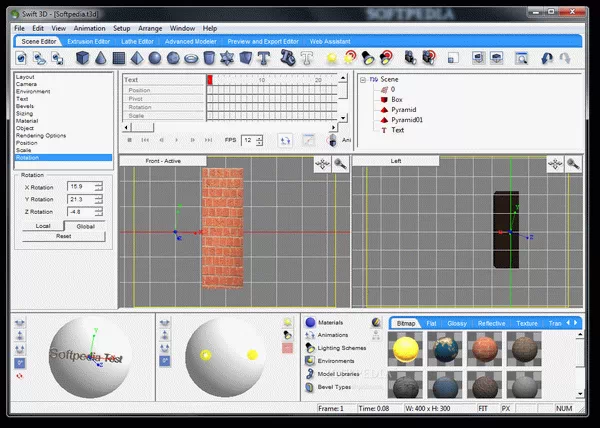Create a star-shaped extrusion

coord(227,58)
